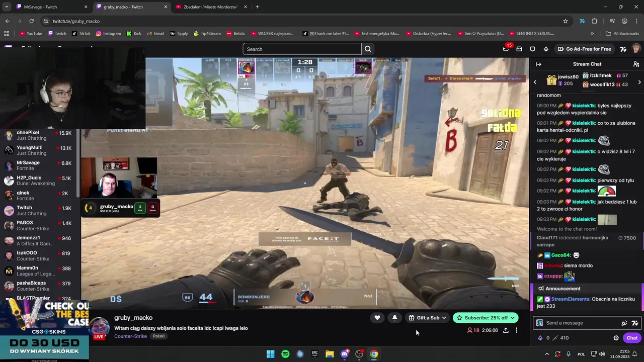Viewport: 644px width, 362px height.
Task: Open H2P_Gucio channel in sidebar
Action: [x=38, y=180]
